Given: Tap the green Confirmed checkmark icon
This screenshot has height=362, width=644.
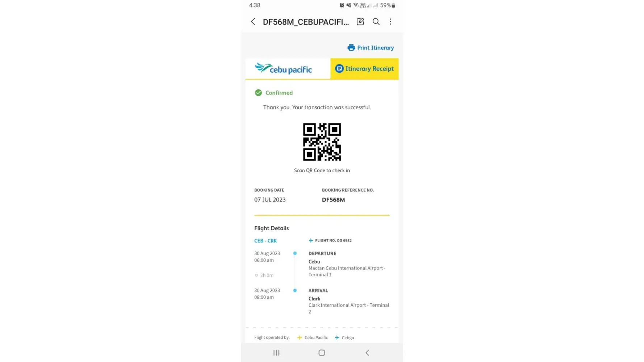Looking at the screenshot, I should (x=258, y=93).
